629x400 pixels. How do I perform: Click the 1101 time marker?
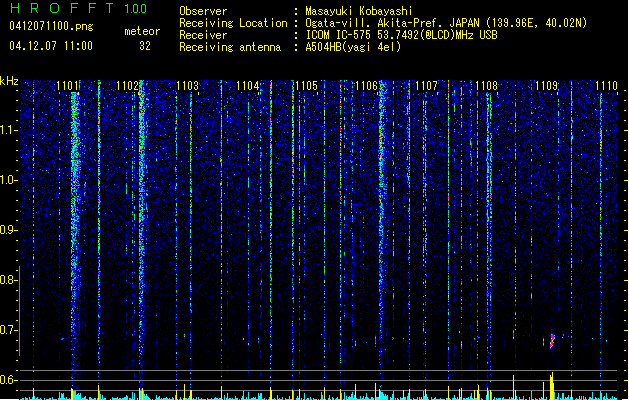point(67,86)
